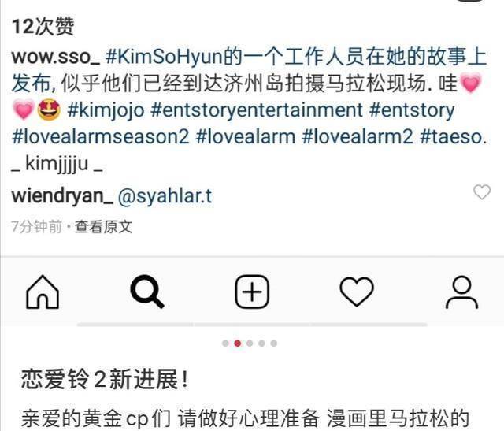Viewport: 504px width, 431px height.
Task: Open the #lovealarm2 hashtag
Action: click(x=358, y=136)
